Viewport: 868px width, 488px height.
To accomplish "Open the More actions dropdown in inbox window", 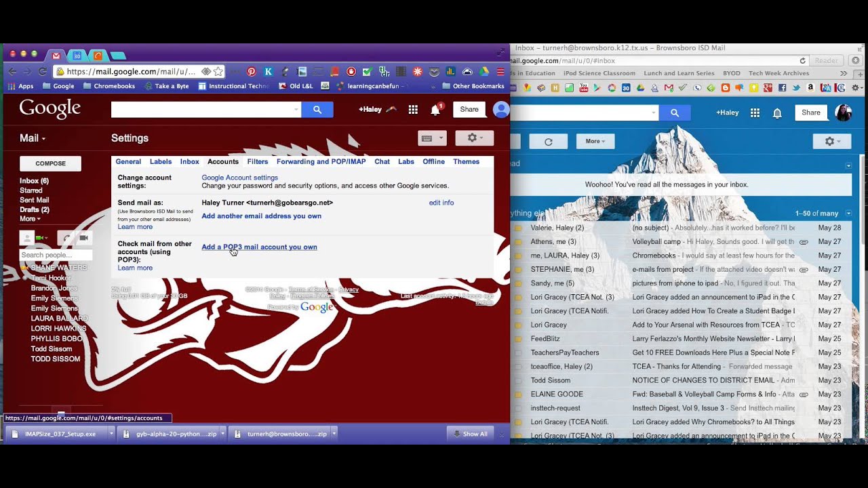I will tap(595, 141).
